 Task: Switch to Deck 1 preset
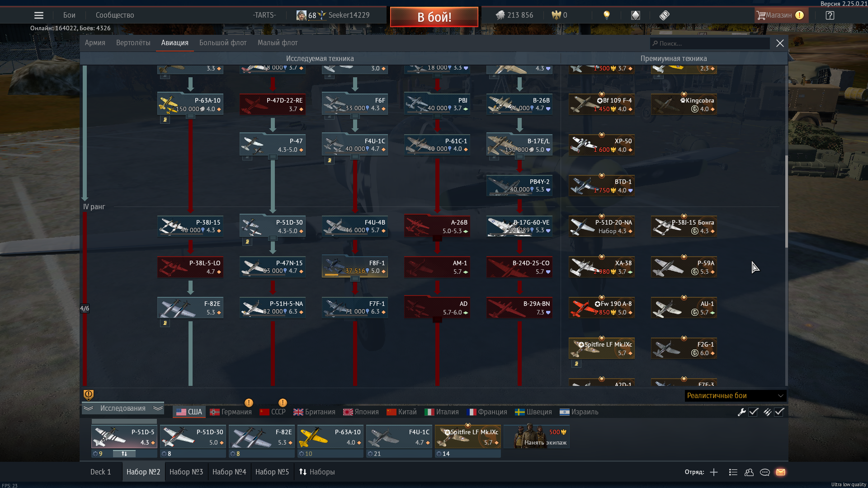[101, 472]
